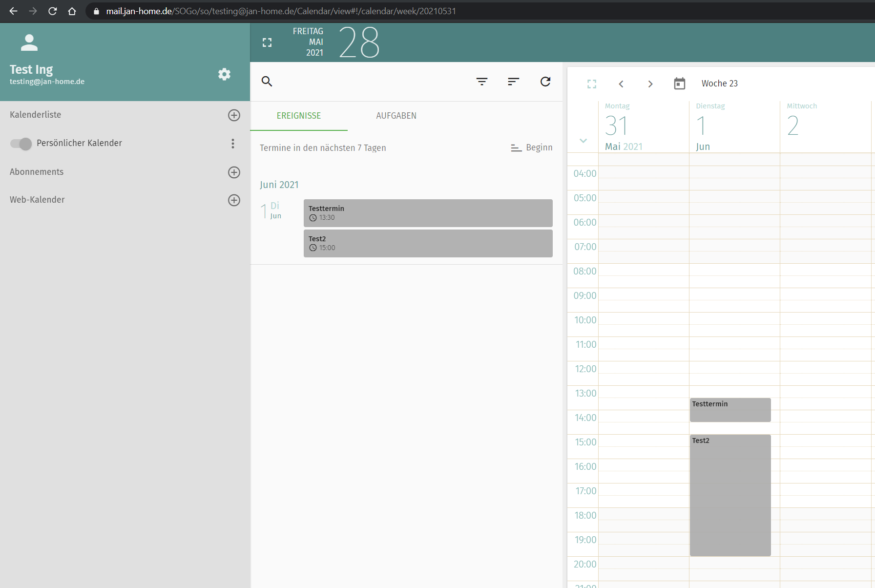Go to previous week arrow
The image size is (875, 588).
pos(621,84)
